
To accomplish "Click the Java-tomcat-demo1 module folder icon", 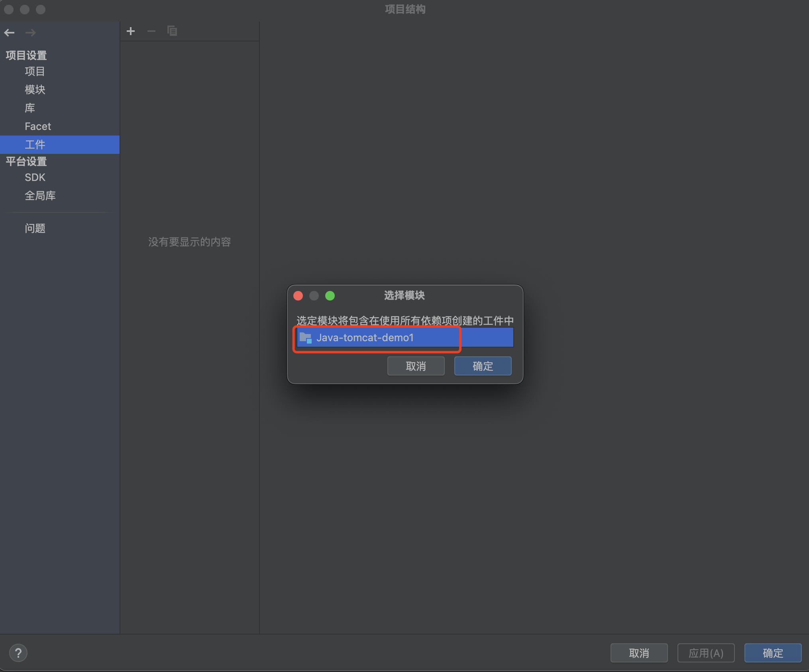I will (306, 338).
